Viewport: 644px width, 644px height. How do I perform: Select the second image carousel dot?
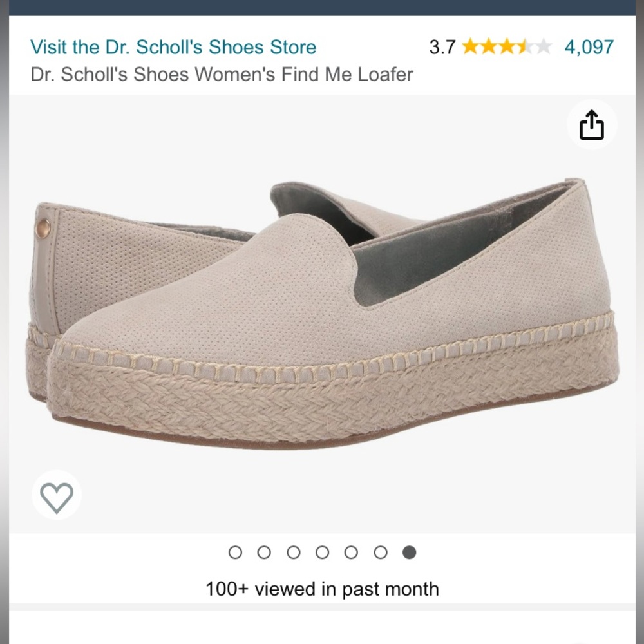[x=265, y=553]
